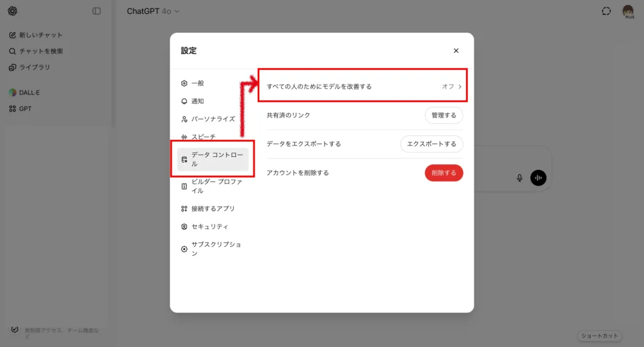644x347 pixels.
Task: Click the エクスポートする button
Action: pos(431,144)
